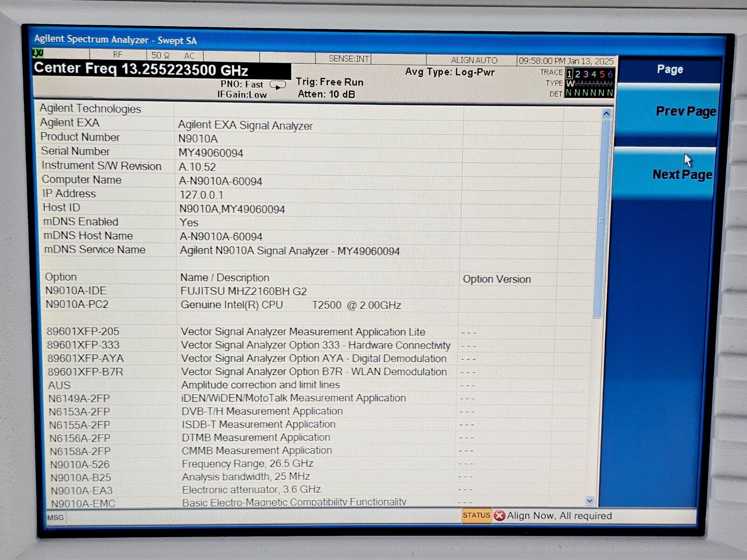Screen dimensions: 747x560
Task: Click the 'Option' column header
Action: click(x=61, y=277)
